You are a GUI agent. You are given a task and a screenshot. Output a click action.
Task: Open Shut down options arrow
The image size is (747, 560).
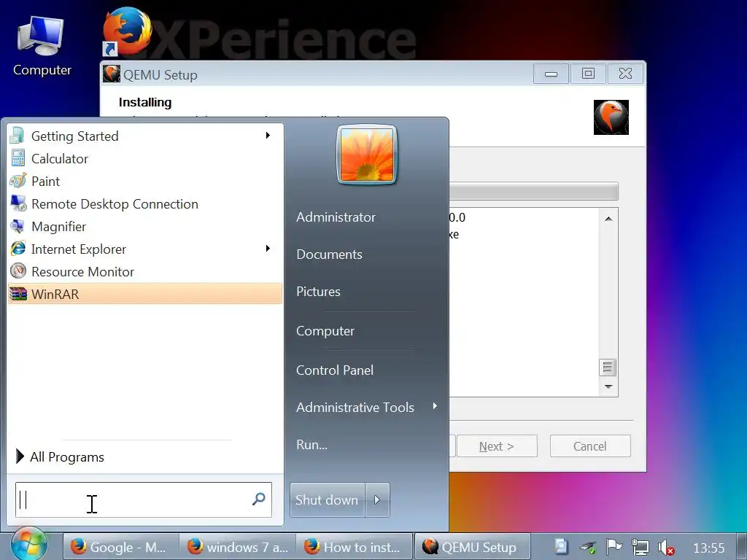(377, 499)
